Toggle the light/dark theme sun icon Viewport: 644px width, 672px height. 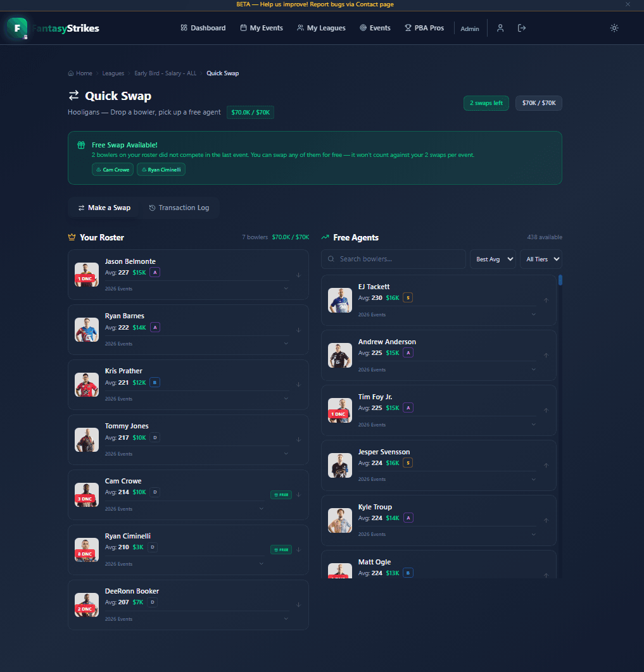click(x=614, y=28)
